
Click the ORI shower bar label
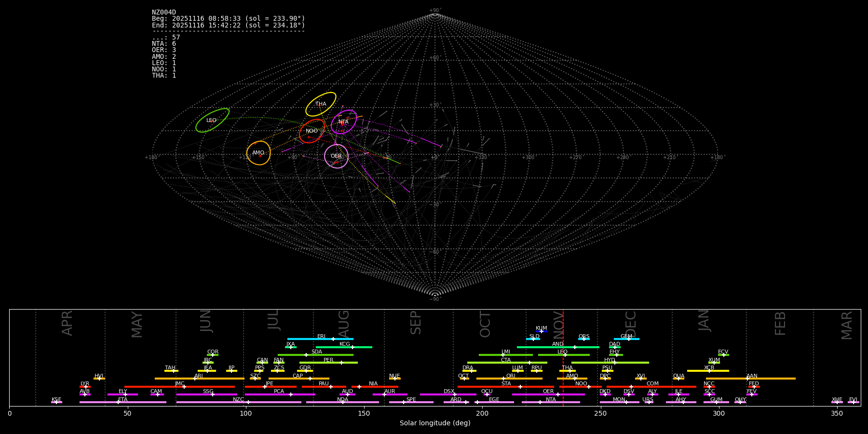tap(511, 376)
